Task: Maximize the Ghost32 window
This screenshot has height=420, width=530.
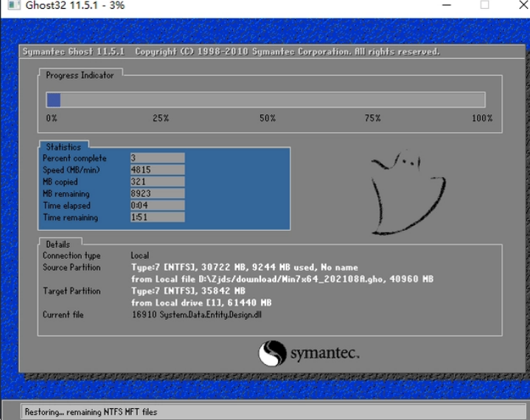Action: point(484,5)
